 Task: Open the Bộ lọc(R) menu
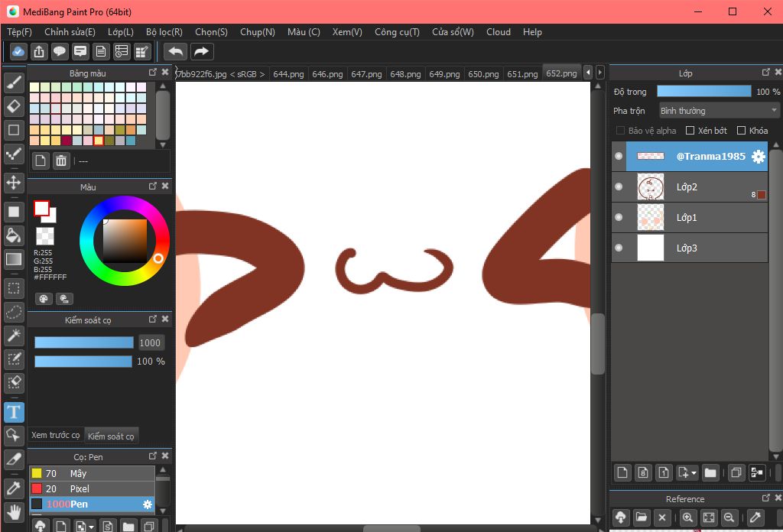click(164, 32)
